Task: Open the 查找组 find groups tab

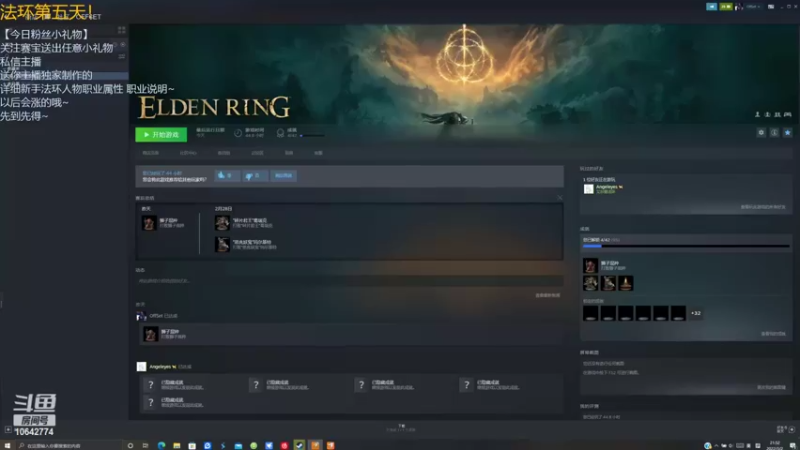Action: [223, 153]
